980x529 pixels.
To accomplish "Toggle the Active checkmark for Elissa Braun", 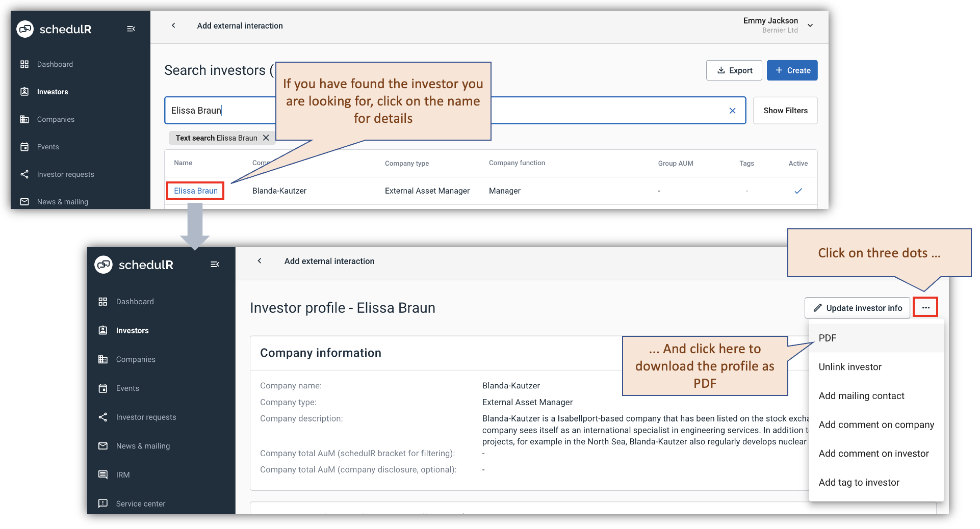I will point(798,191).
